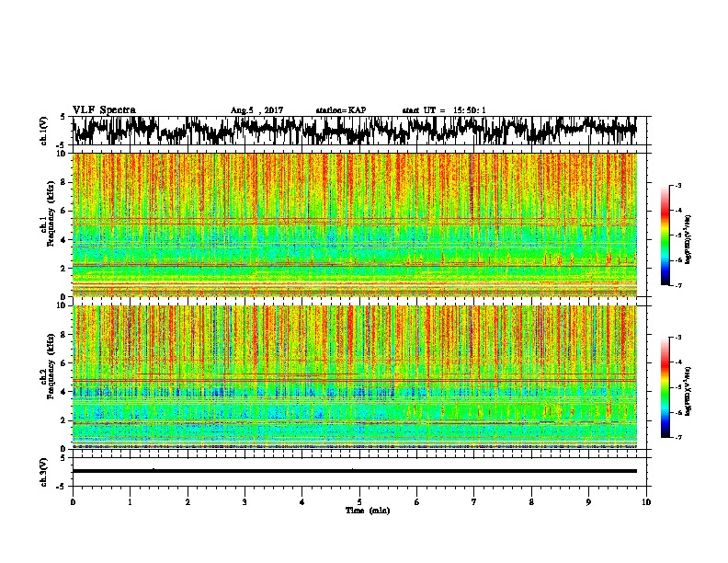Click the "6" kHz tick on ch.2 frequency axis

[64, 362]
